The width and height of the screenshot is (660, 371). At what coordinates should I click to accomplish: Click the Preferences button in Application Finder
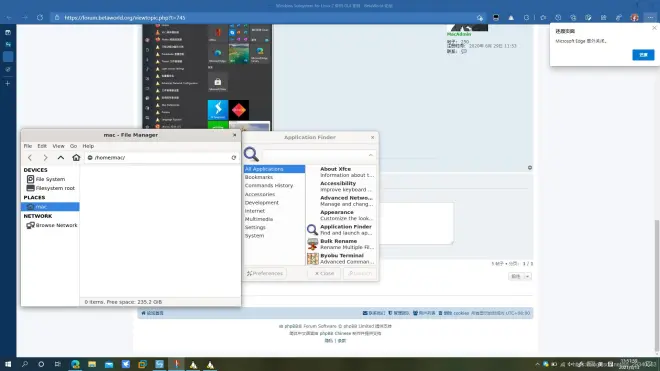[265, 273]
